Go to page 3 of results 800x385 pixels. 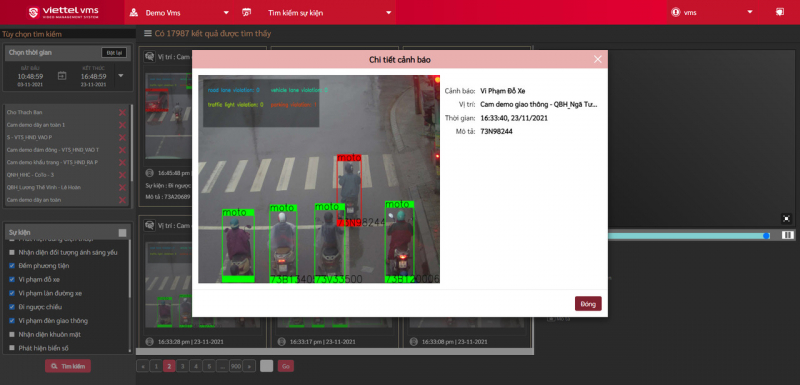pyautogui.click(x=182, y=366)
